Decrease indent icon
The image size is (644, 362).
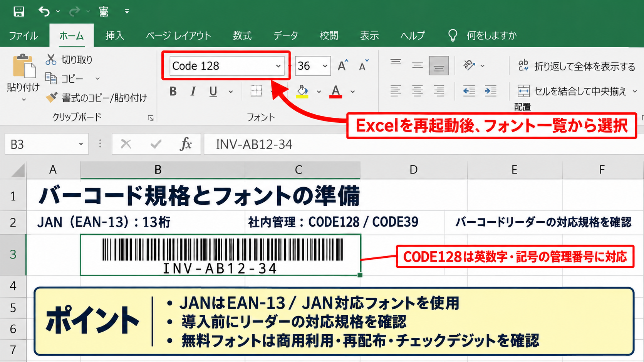pos(469,91)
